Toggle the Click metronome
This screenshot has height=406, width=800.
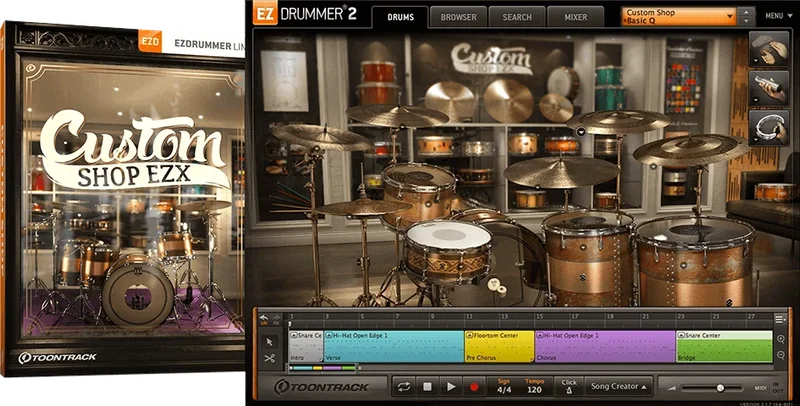(x=569, y=387)
